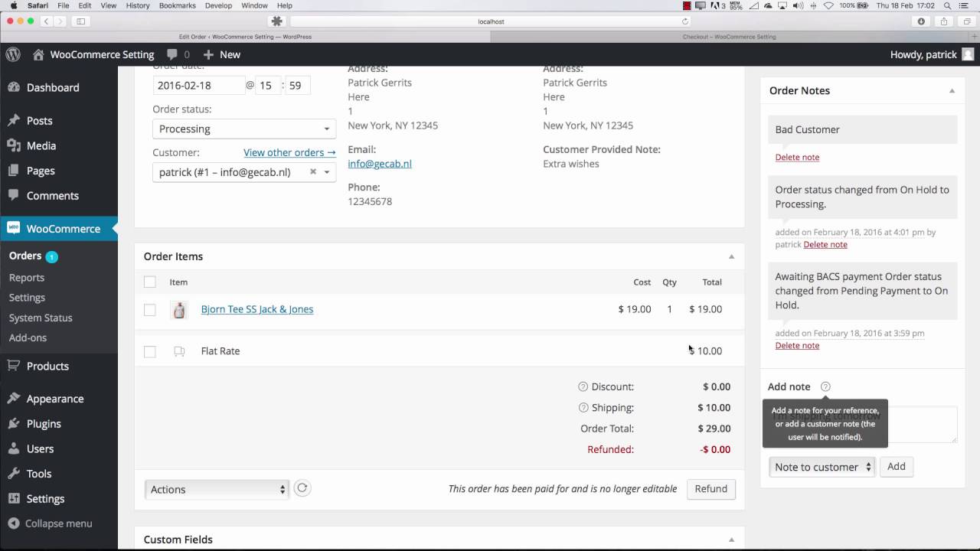Open the History menu in menu bar
Image resolution: width=980 pixels, height=551 pixels.
pos(138,5)
